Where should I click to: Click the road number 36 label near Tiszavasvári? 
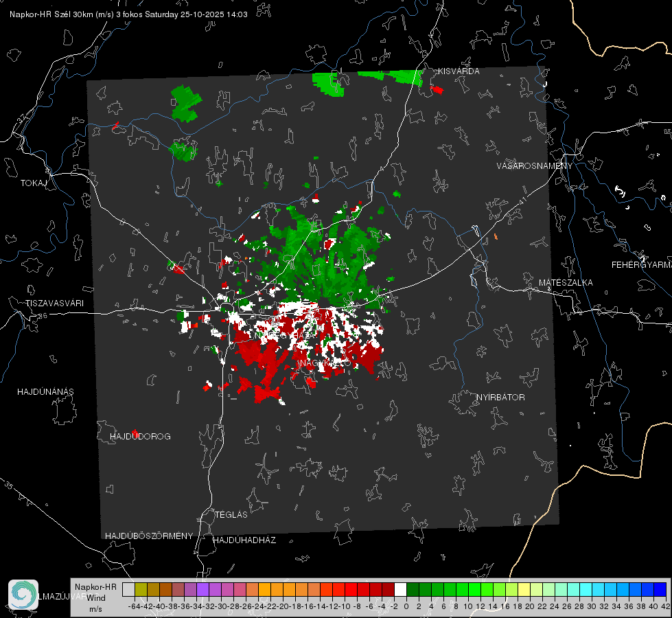coord(43,316)
